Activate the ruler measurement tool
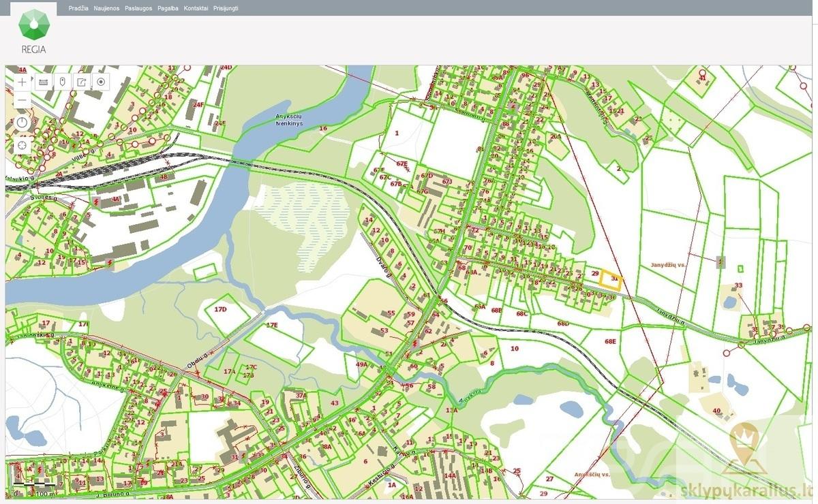818x504 pixels. pos(44,82)
